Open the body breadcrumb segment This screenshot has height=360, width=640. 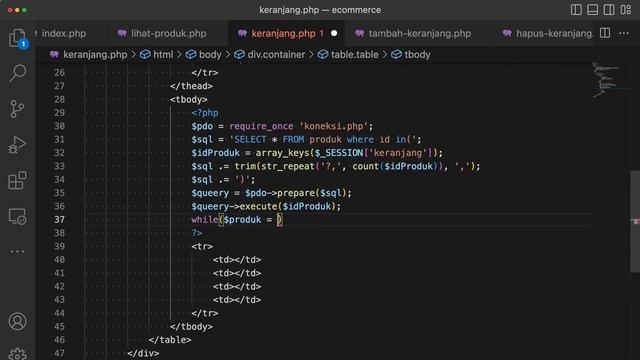(204, 55)
